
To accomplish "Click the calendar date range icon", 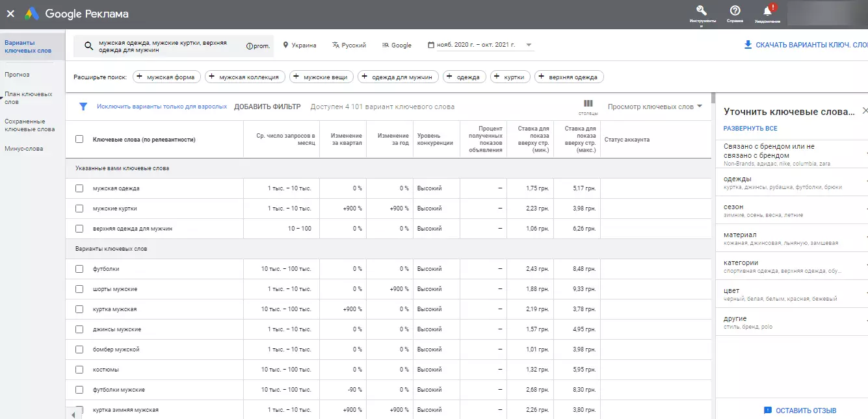I will [431, 45].
